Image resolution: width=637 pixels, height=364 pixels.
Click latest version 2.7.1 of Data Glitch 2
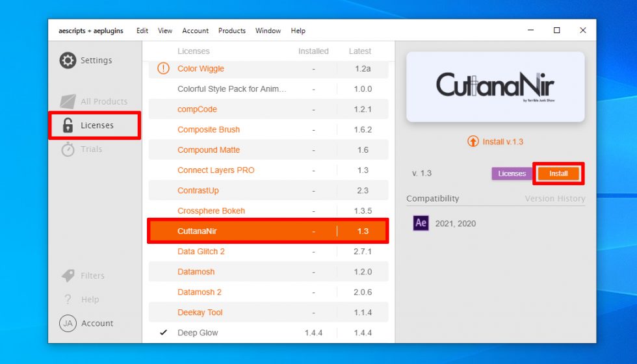click(x=363, y=252)
